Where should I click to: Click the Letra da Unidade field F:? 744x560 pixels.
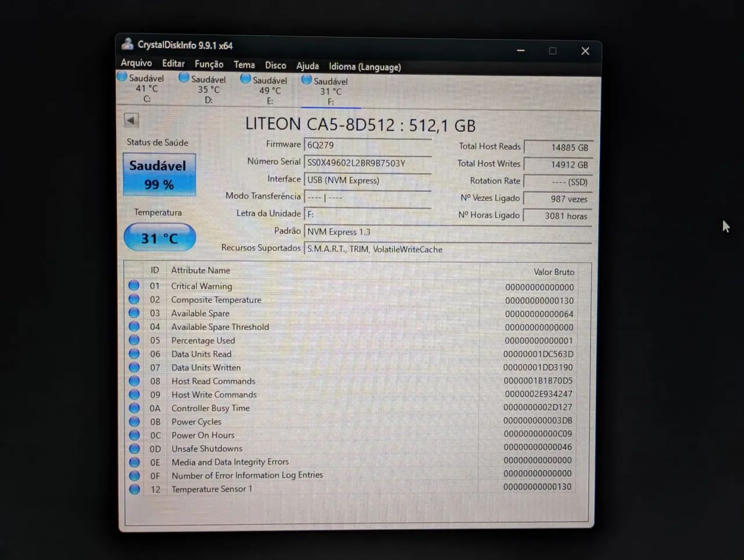[x=368, y=214]
